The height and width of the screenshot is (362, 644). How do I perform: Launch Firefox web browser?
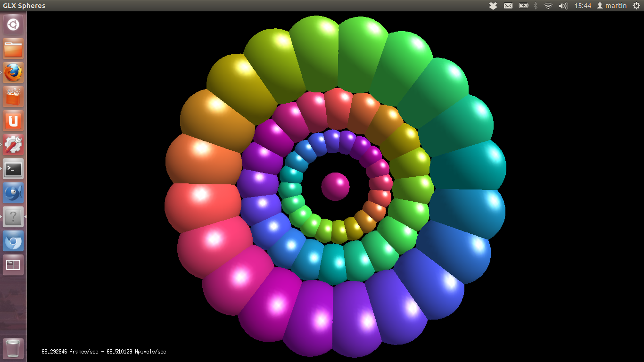click(x=13, y=73)
